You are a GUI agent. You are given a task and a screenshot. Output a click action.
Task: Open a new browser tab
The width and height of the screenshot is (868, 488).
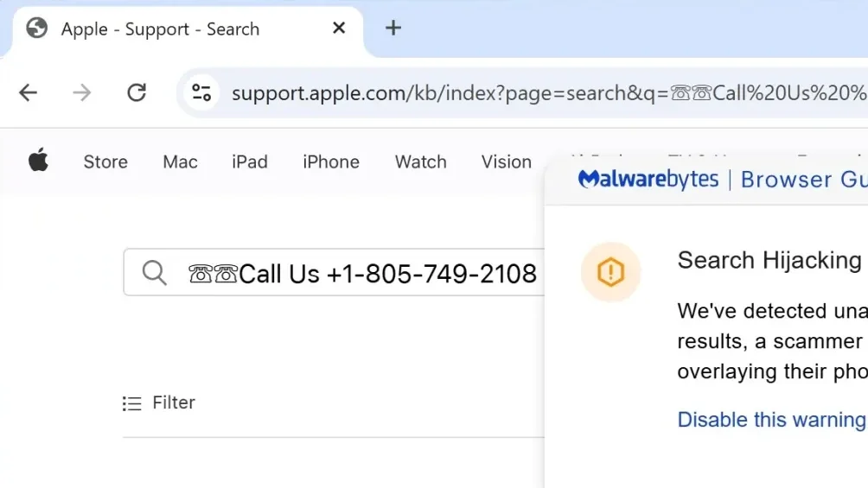coord(393,28)
